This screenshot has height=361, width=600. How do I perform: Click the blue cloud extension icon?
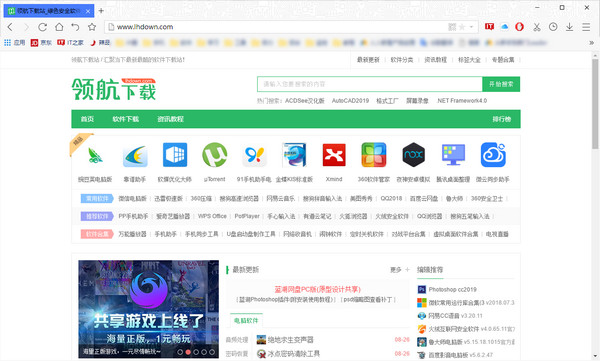tap(504, 26)
